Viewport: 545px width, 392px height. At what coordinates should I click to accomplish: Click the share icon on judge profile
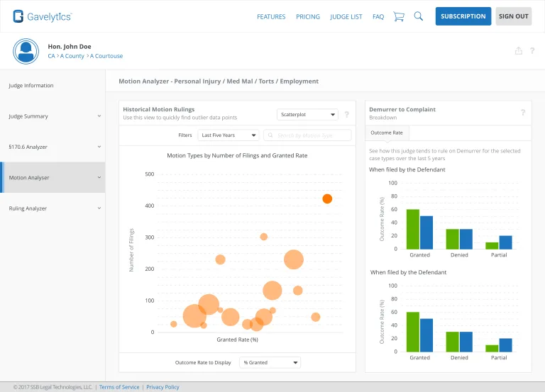(x=519, y=50)
